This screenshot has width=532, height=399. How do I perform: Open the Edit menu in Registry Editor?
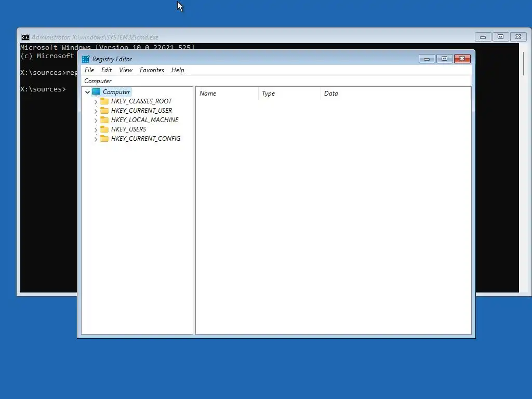(106, 70)
